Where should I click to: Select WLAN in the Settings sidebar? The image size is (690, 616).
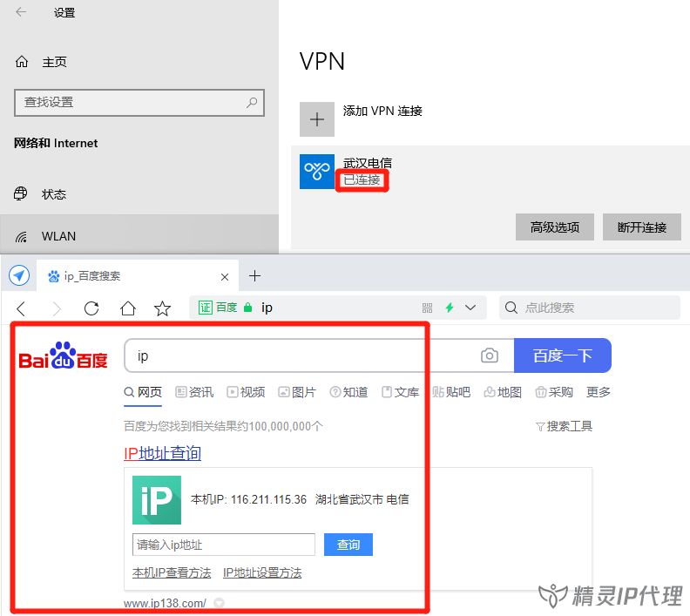point(58,236)
